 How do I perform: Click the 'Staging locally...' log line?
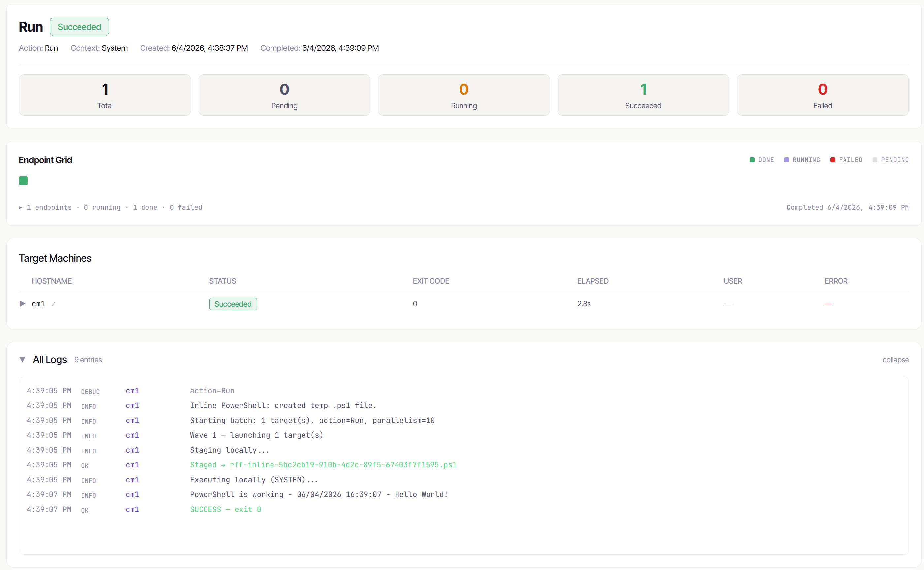(230, 450)
